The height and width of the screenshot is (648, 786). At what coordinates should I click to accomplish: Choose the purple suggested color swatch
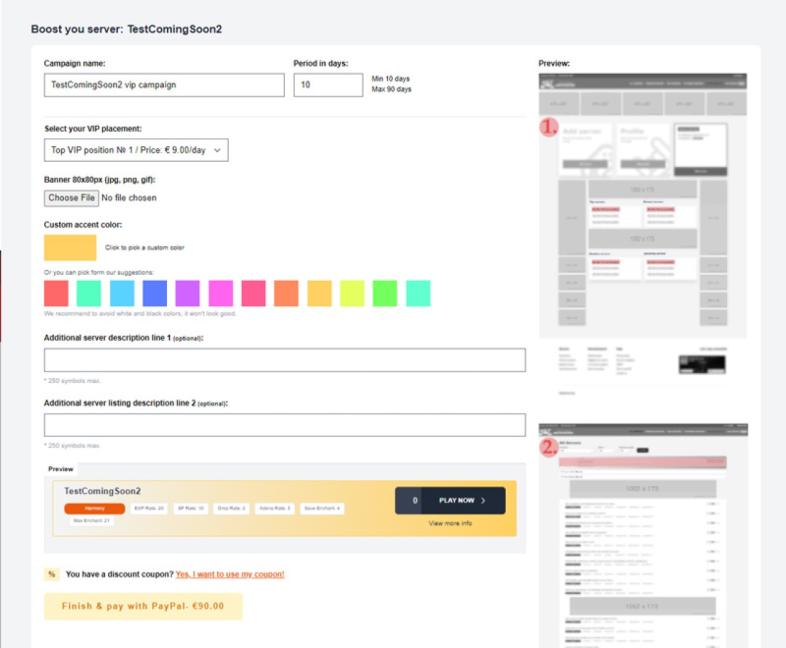(187, 293)
